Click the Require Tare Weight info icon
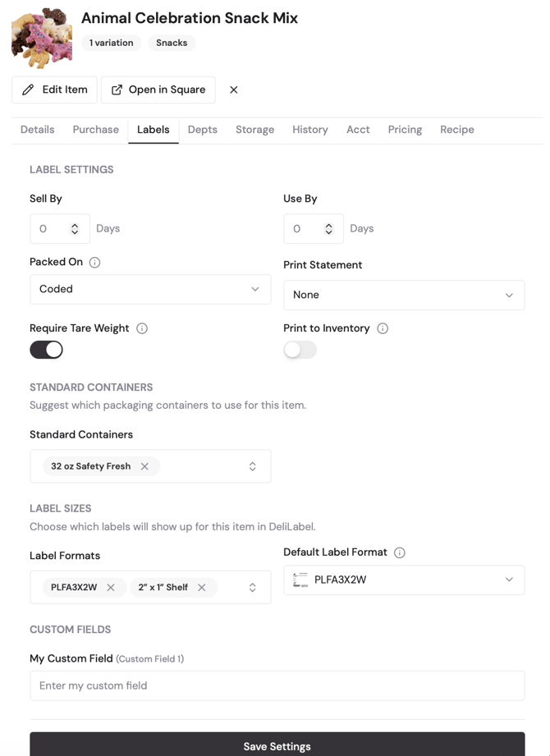 tap(142, 328)
